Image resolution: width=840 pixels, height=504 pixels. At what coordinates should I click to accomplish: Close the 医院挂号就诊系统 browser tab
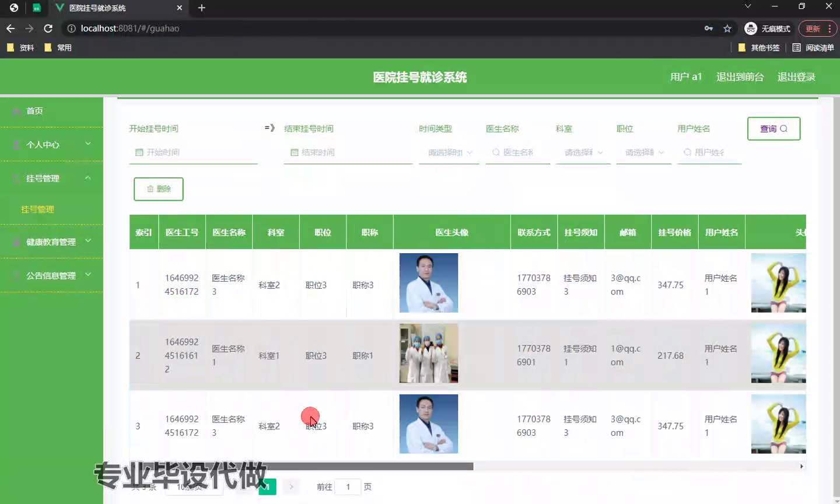[180, 8]
